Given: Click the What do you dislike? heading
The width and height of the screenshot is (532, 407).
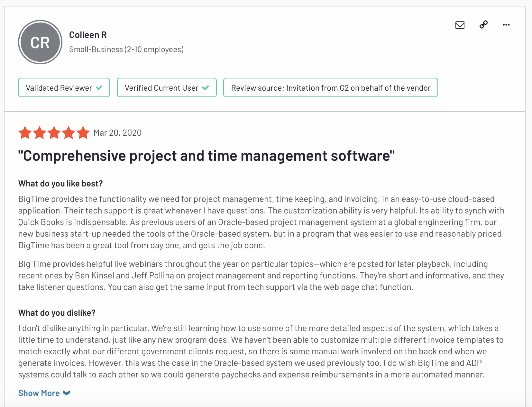Looking at the screenshot, I should pos(57,313).
